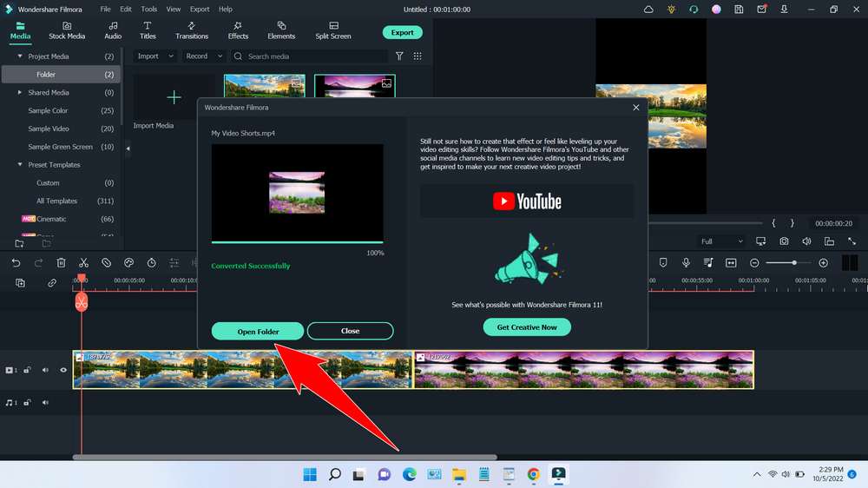Click the green Export button
Screen dimensions: 868x488
403,33
